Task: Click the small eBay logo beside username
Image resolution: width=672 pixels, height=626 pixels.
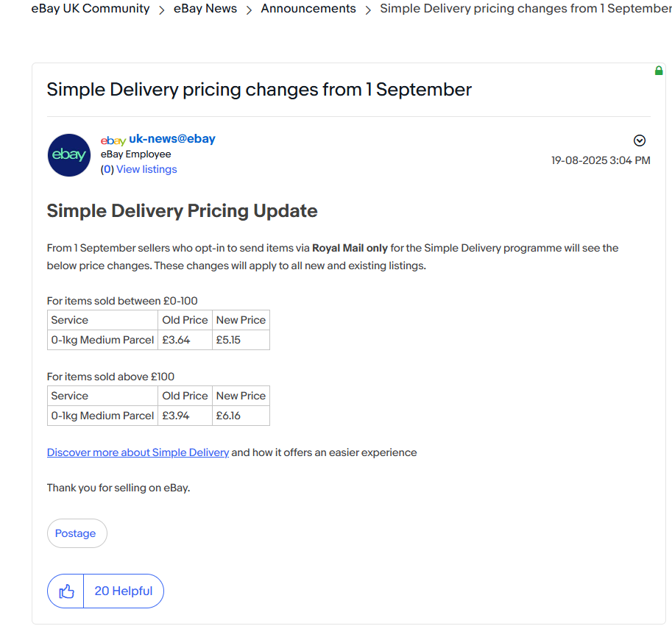Action: point(113,141)
